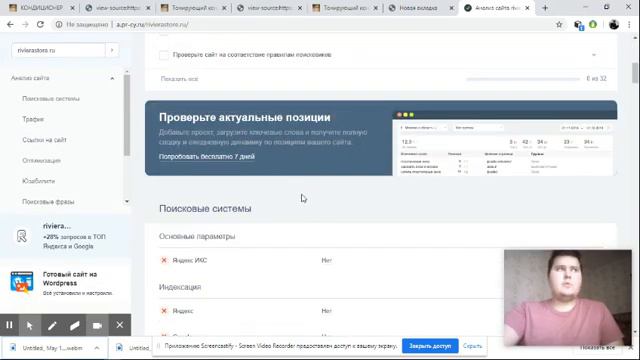Click the webcam preview overlay

coord(567,298)
